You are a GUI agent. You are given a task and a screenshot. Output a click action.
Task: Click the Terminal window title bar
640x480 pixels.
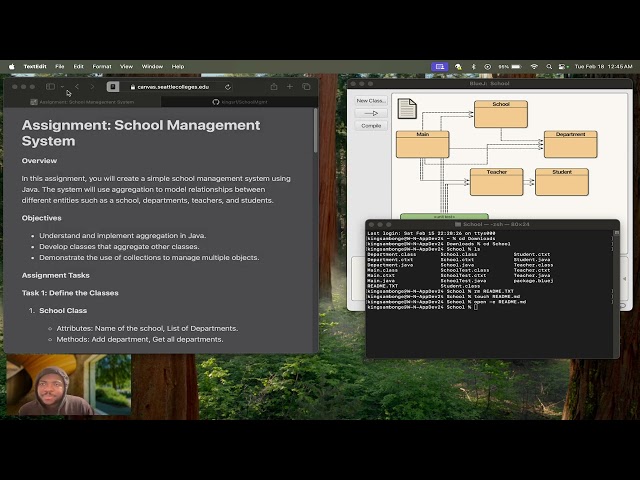pyautogui.click(x=492, y=224)
